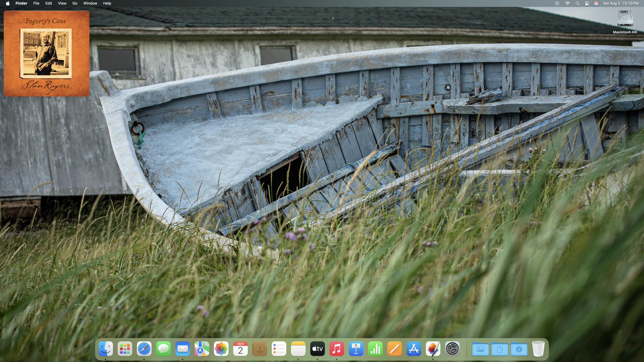Open the Wi-Fi status menu
This screenshot has width=644, height=362.
pyautogui.click(x=567, y=4)
